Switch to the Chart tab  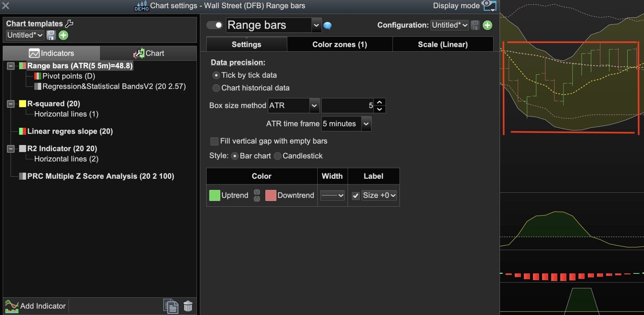click(148, 53)
